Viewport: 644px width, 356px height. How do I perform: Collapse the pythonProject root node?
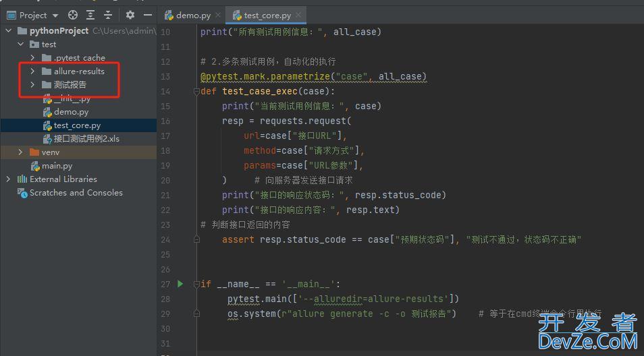pos(9,31)
